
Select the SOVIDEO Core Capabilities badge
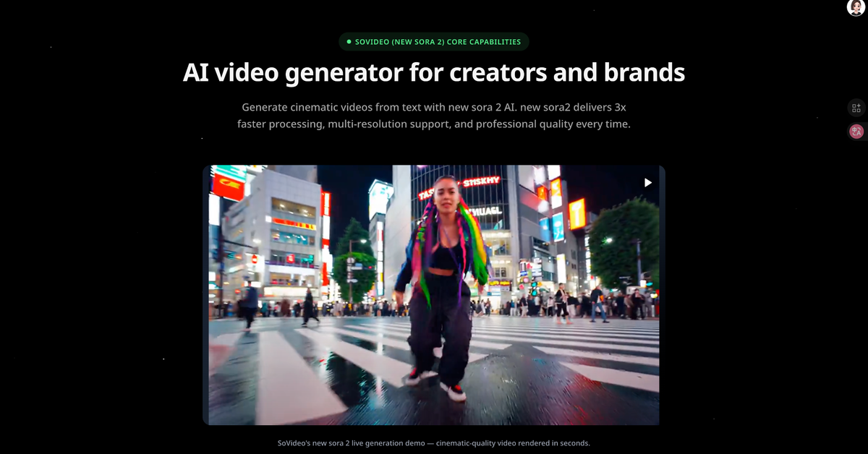(434, 42)
